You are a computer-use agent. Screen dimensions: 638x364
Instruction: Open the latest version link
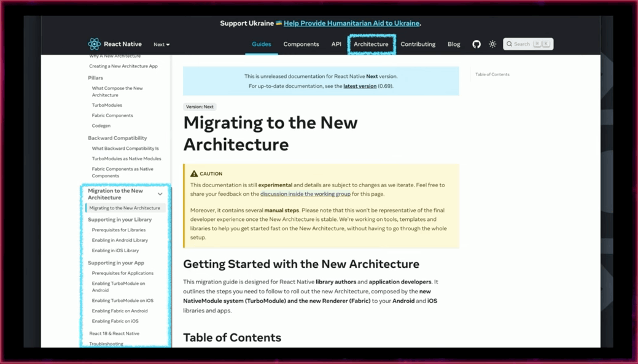[360, 86]
